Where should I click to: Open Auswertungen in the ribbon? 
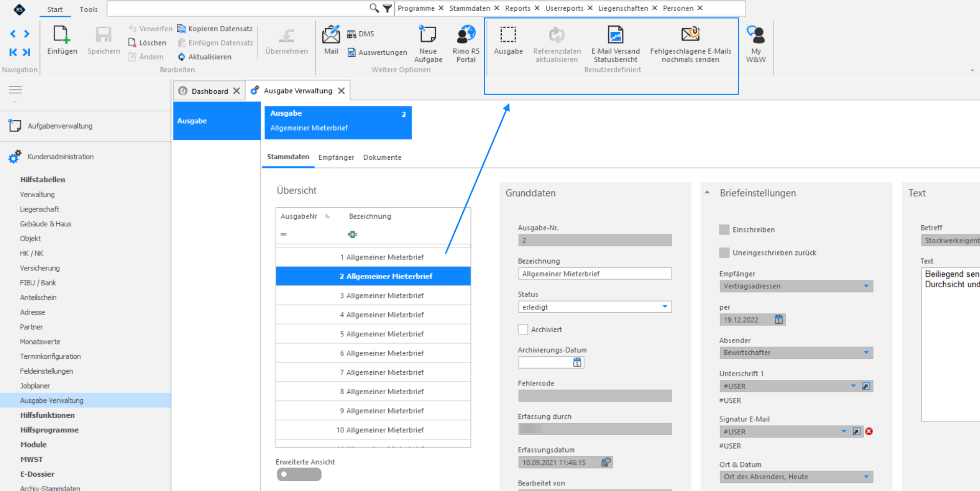tap(377, 52)
